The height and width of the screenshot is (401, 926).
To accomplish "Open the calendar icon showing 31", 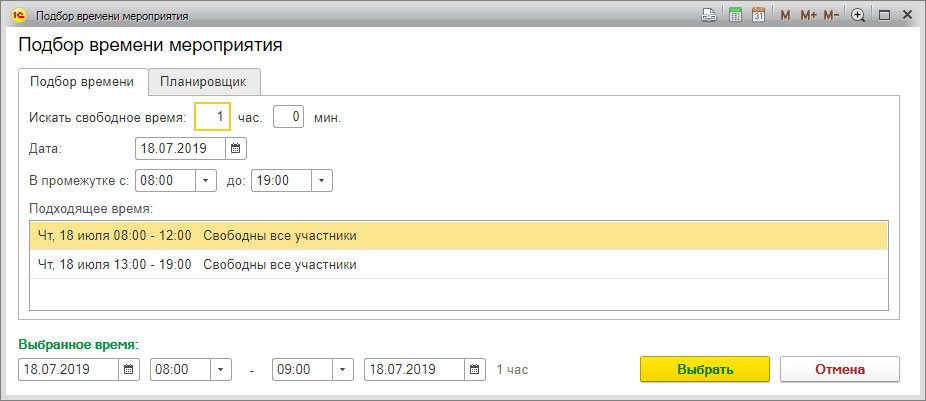I will [x=759, y=16].
